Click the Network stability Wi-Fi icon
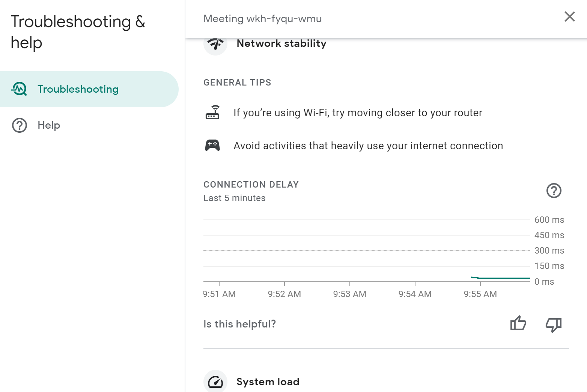 (215, 44)
